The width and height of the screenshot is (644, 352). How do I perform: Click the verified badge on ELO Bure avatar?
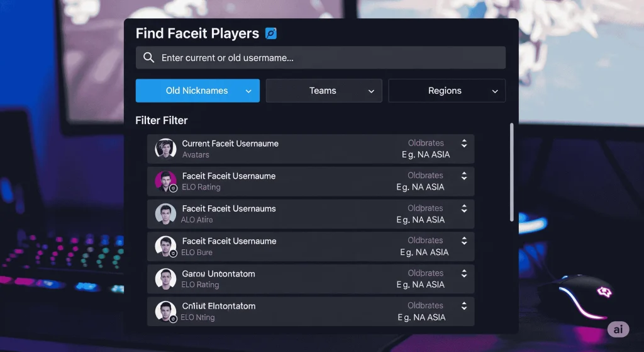[174, 253]
